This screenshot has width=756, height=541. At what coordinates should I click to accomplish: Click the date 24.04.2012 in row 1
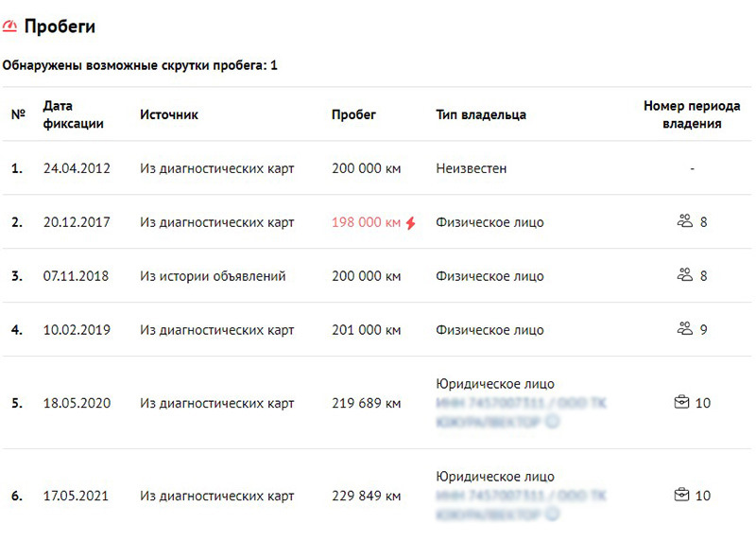pyautogui.click(x=77, y=168)
